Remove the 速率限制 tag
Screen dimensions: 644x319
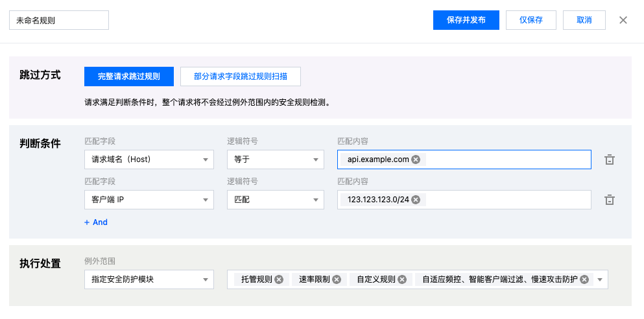click(x=336, y=279)
